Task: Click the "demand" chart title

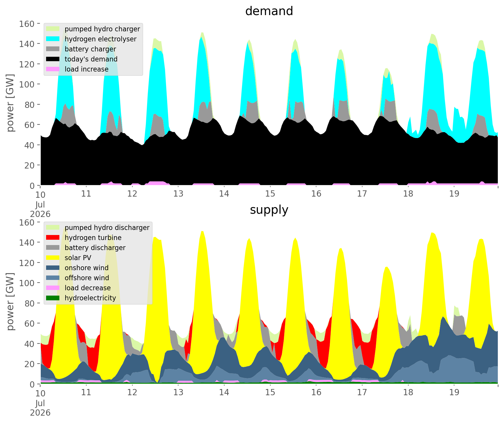Action: (269, 11)
